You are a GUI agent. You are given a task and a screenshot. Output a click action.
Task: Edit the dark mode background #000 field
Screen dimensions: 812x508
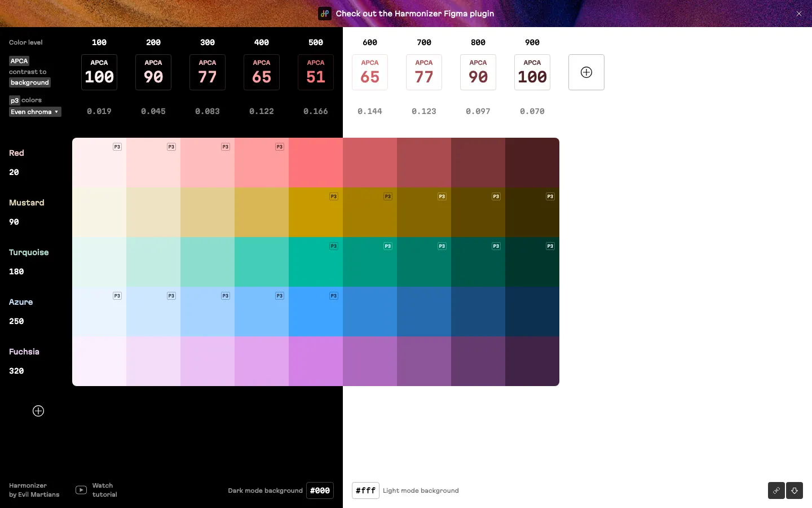pos(320,491)
